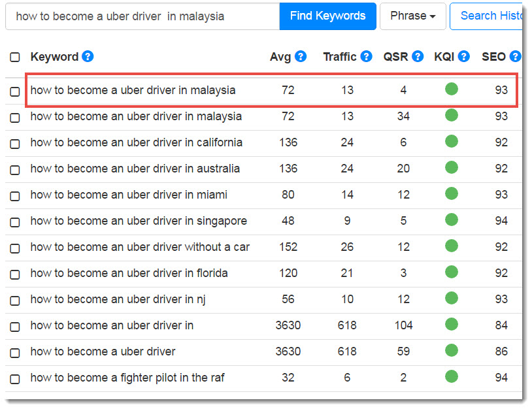Click green KQI dot for singapore row

(452, 220)
